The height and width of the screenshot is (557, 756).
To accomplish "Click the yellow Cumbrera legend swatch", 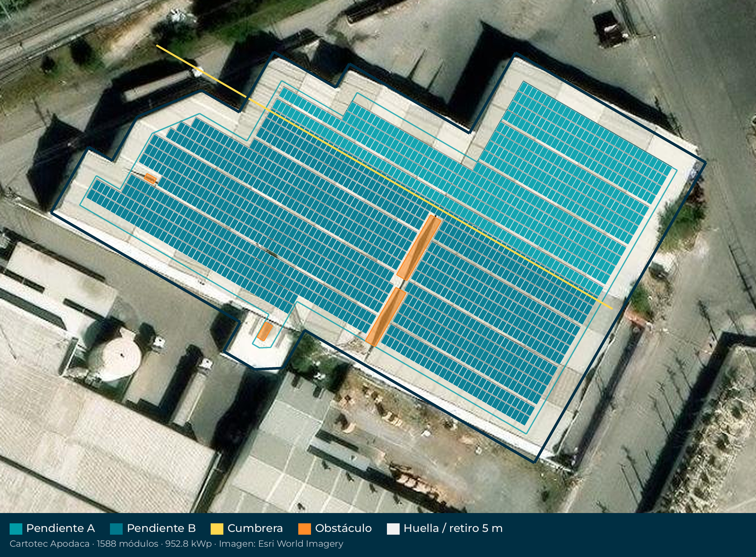I will [x=217, y=529].
